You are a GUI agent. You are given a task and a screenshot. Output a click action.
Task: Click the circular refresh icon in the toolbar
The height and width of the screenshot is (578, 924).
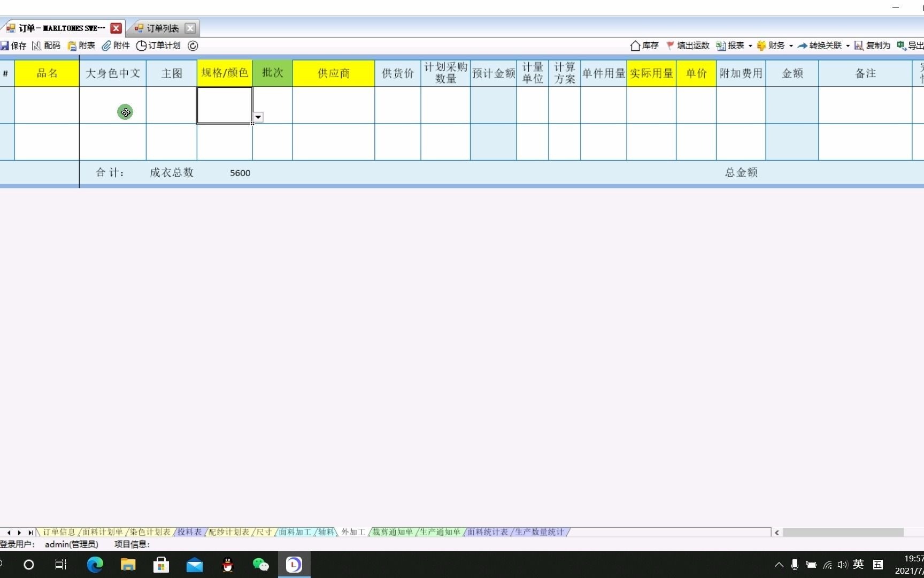point(193,46)
